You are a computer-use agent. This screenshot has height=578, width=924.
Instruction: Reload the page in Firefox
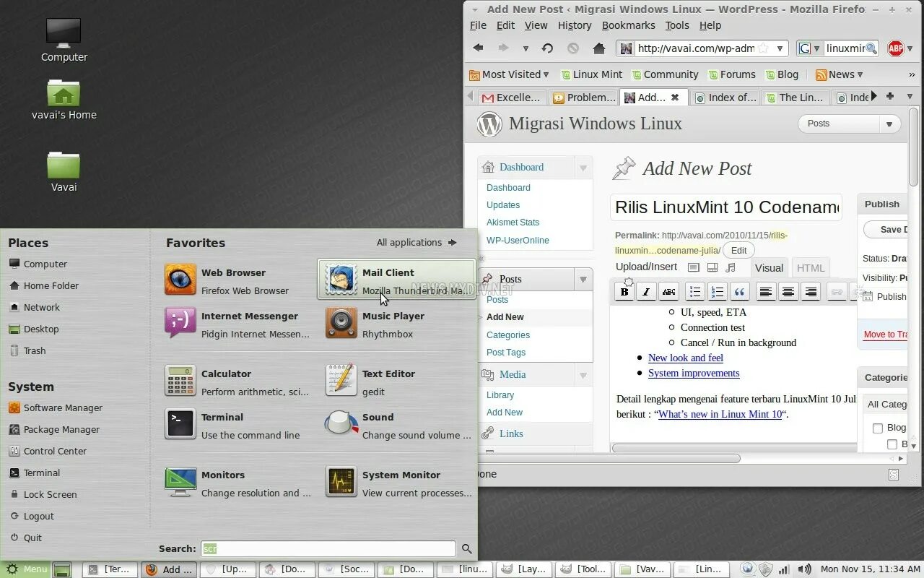coord(547,48)
